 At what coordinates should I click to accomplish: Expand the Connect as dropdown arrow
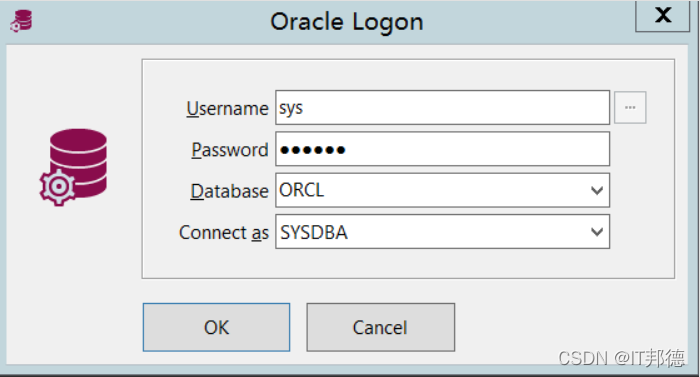[597, 232]
